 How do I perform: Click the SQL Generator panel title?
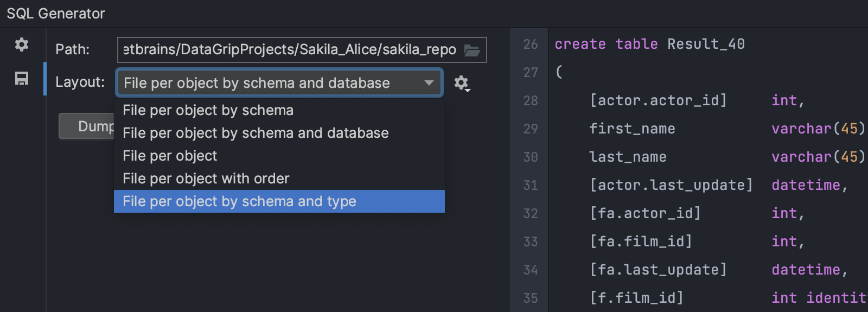pyautogui.click(x=56, y=14)
